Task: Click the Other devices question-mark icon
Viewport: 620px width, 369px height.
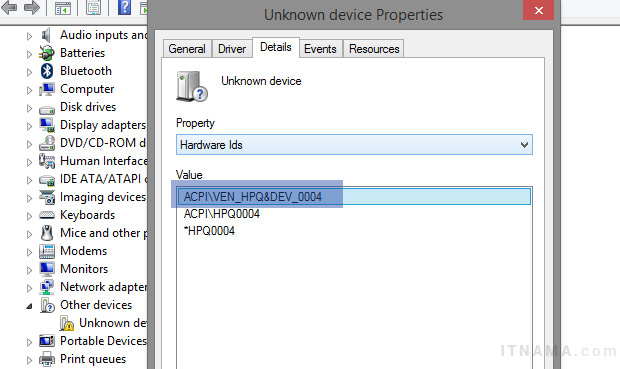Action: click(47, 305)
